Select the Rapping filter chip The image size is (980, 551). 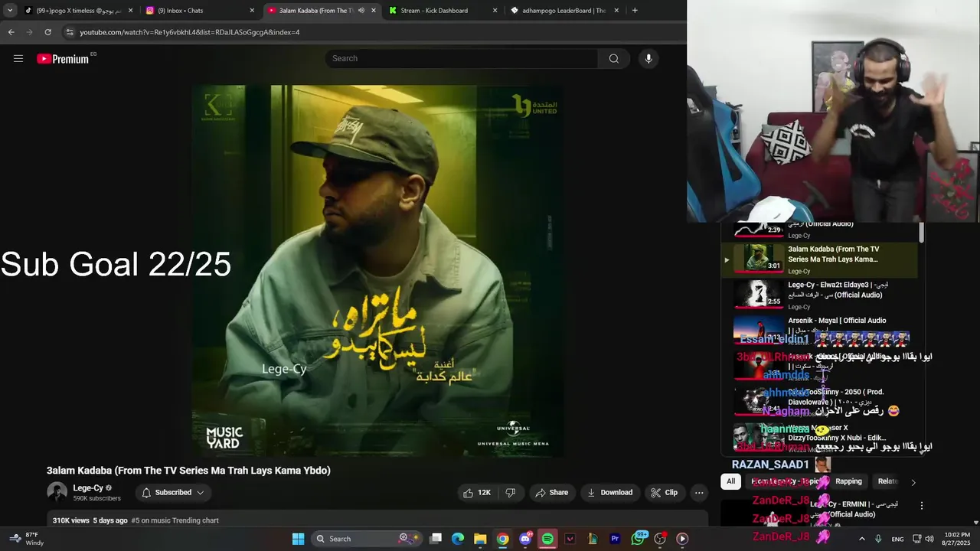click(x=848, y=481)
